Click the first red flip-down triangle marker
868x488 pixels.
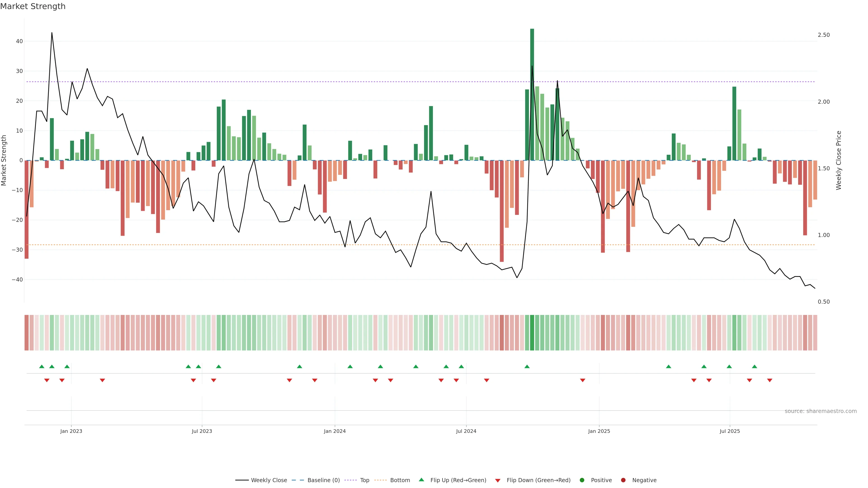click(x=47, y=380)
